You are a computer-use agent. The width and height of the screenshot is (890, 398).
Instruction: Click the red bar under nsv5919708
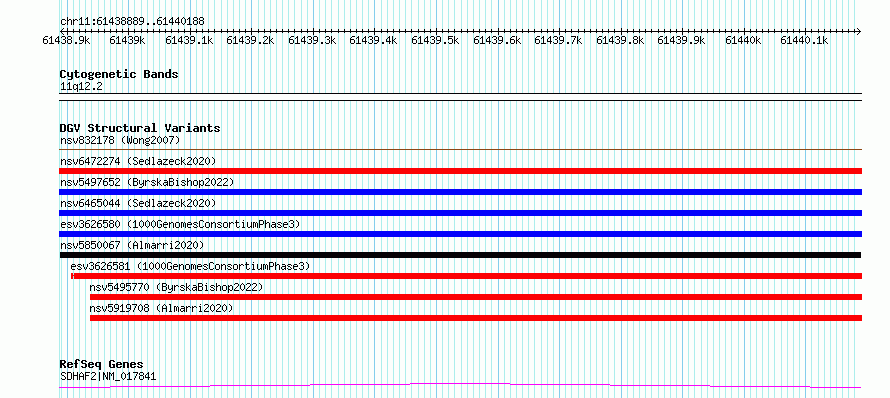tap(476, 318)
